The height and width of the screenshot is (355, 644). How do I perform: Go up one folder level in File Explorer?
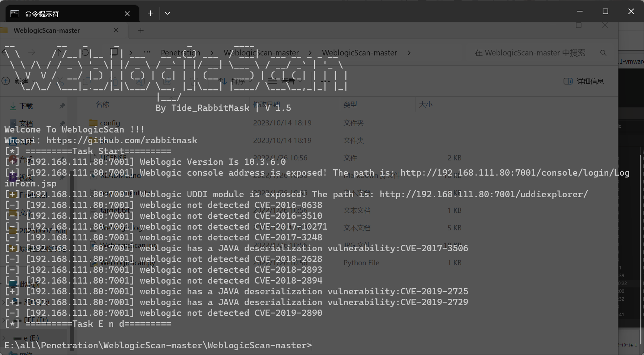[58, 52]
